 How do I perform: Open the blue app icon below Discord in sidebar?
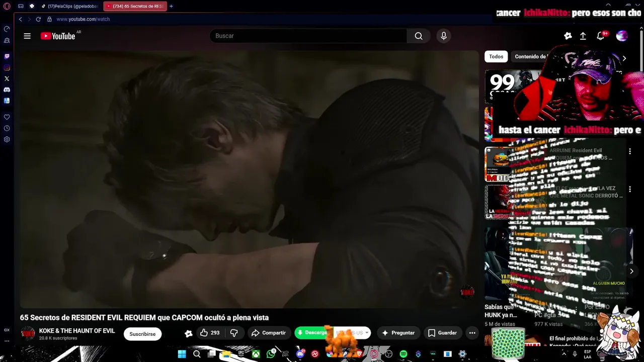(x=7, y=101)
